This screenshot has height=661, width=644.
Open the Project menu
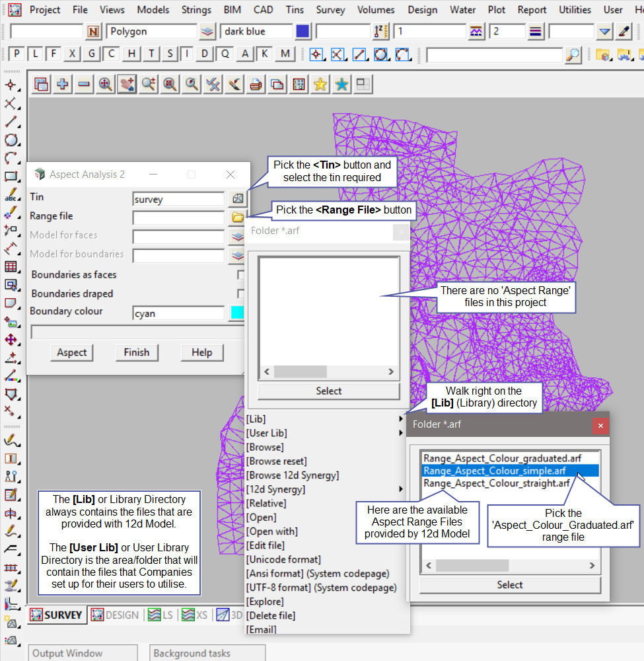pyautogui.click(x=45, y=10)
